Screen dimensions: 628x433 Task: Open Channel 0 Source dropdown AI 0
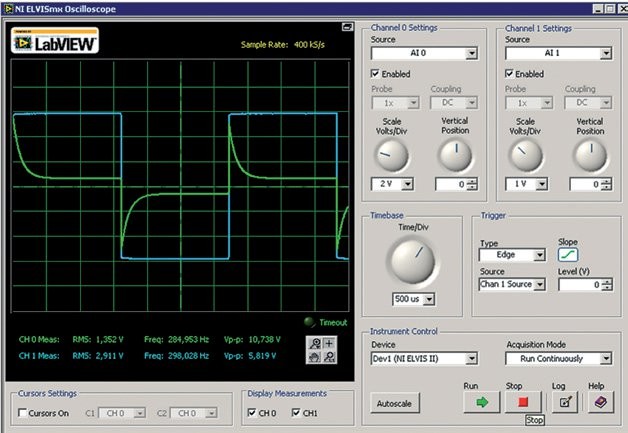click(x=424, y=53)
